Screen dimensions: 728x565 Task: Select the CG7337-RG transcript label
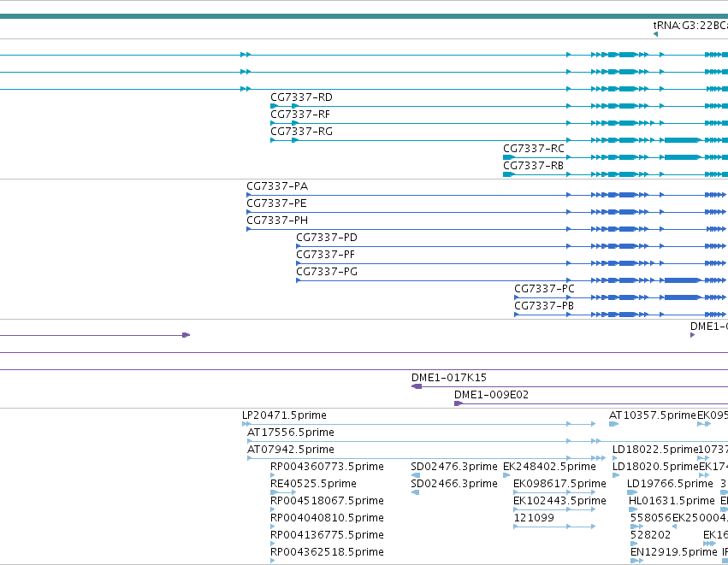(301, 132)
